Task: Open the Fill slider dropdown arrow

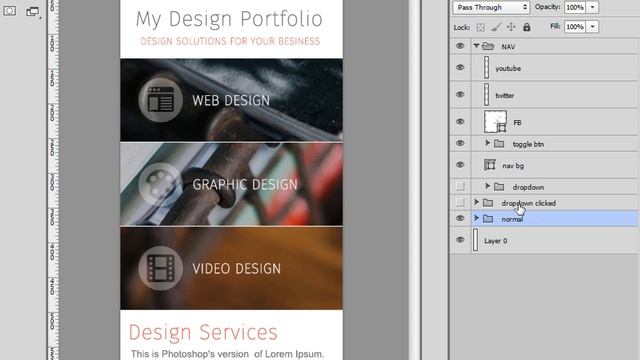Action: pyautogui.click(x=592, y=27)
